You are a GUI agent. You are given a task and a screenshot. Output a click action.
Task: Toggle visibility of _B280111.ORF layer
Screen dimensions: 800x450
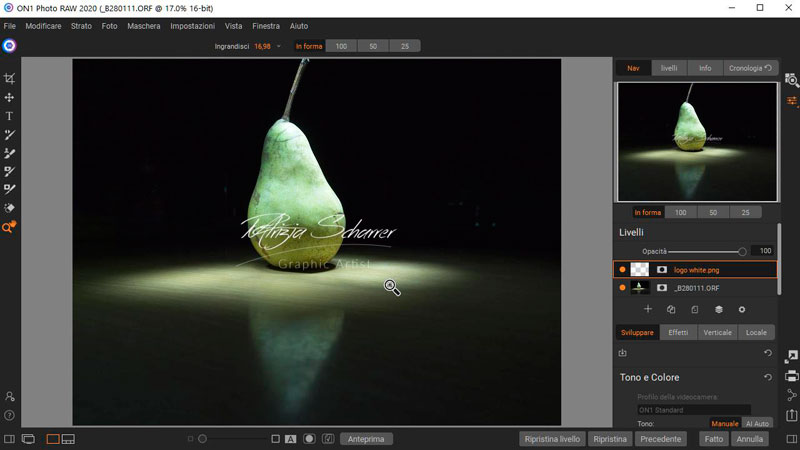(x=622, y=288)
